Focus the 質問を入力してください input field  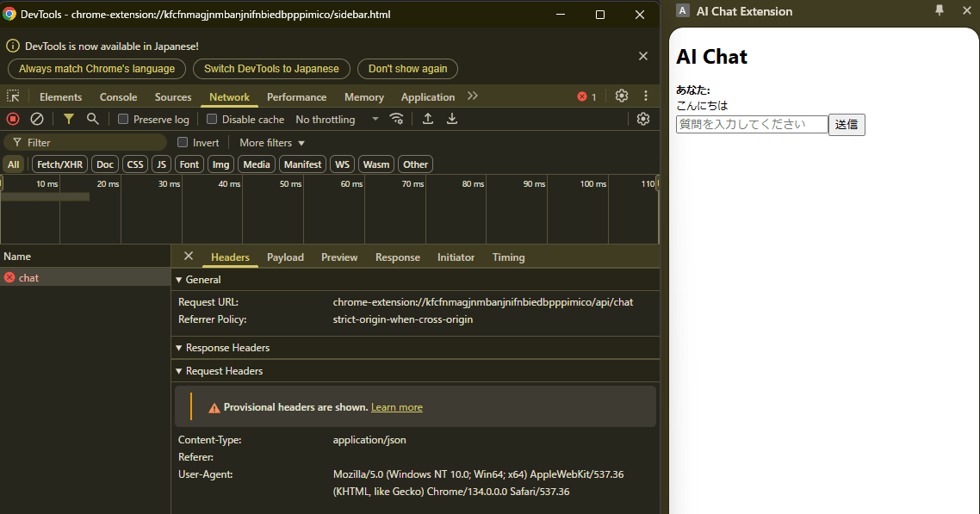[752, 124]
